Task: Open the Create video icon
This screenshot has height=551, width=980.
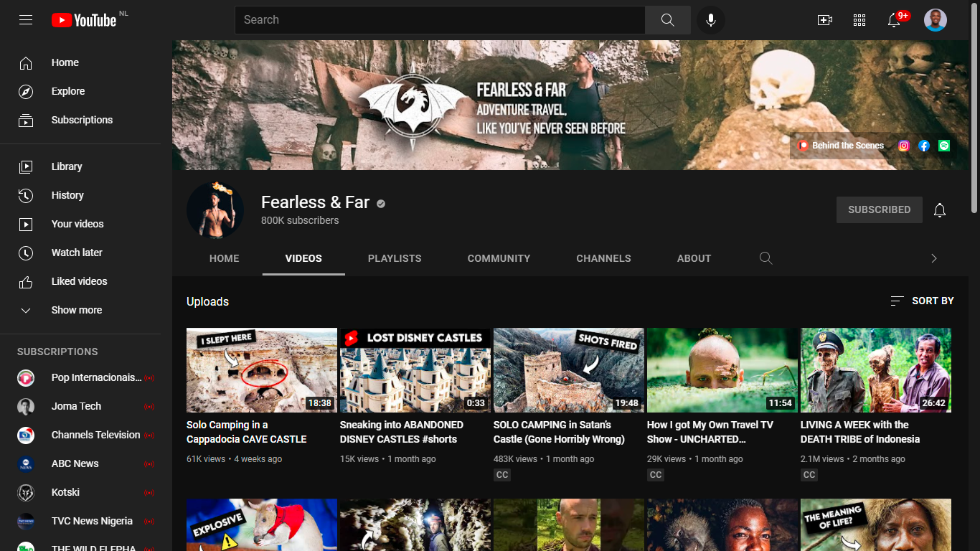Action: (x=825, y=20)
